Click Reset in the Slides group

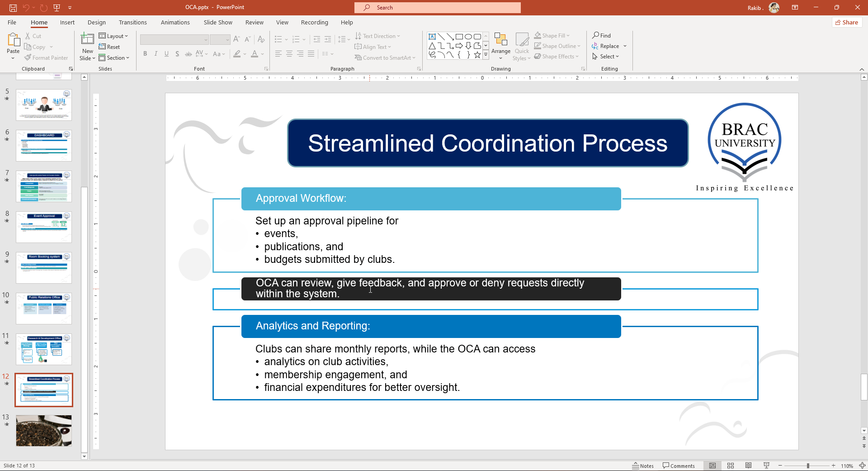pos(109,47)
